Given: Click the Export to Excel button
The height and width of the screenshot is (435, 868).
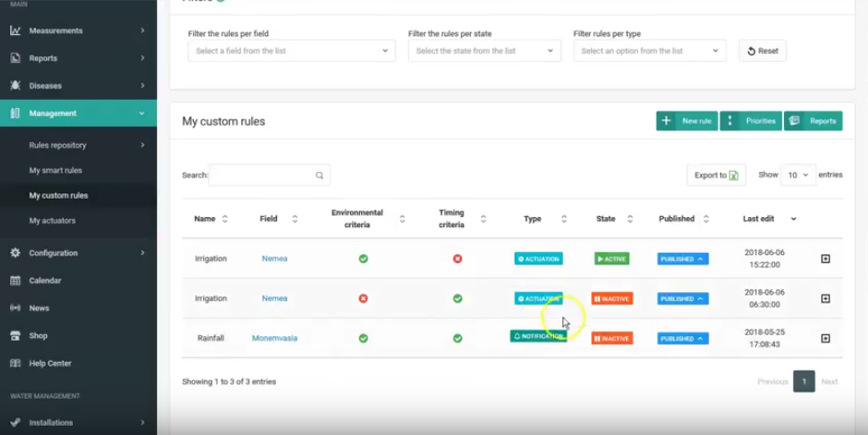Looking at the screenshot, I should (x=716, y=175).
